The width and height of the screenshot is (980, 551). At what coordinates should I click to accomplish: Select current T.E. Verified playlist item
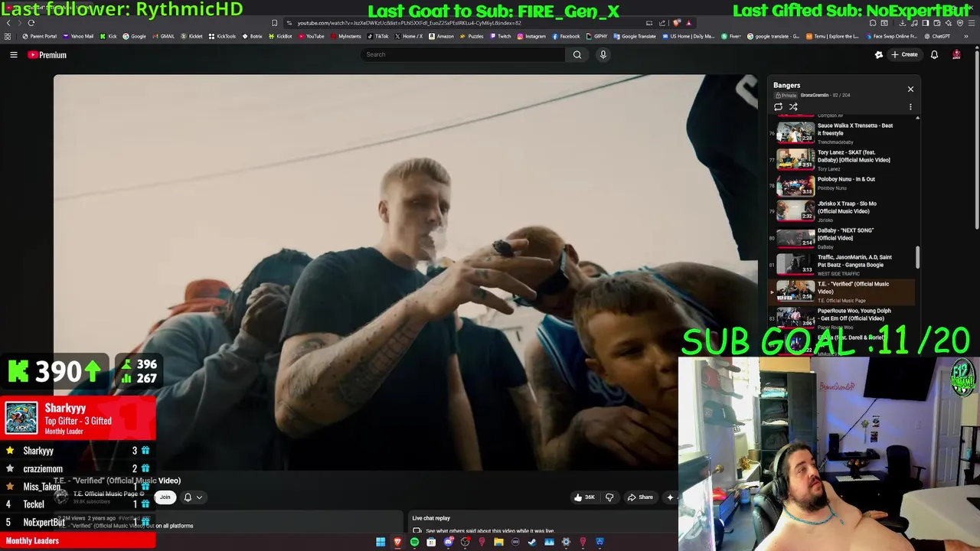(x=842, y=292)
